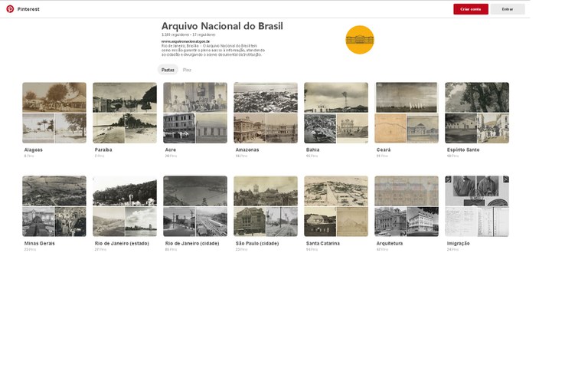Open the São Paulo (cidade) board thumbnail
588x368 pixels.
tap(266, 206)
